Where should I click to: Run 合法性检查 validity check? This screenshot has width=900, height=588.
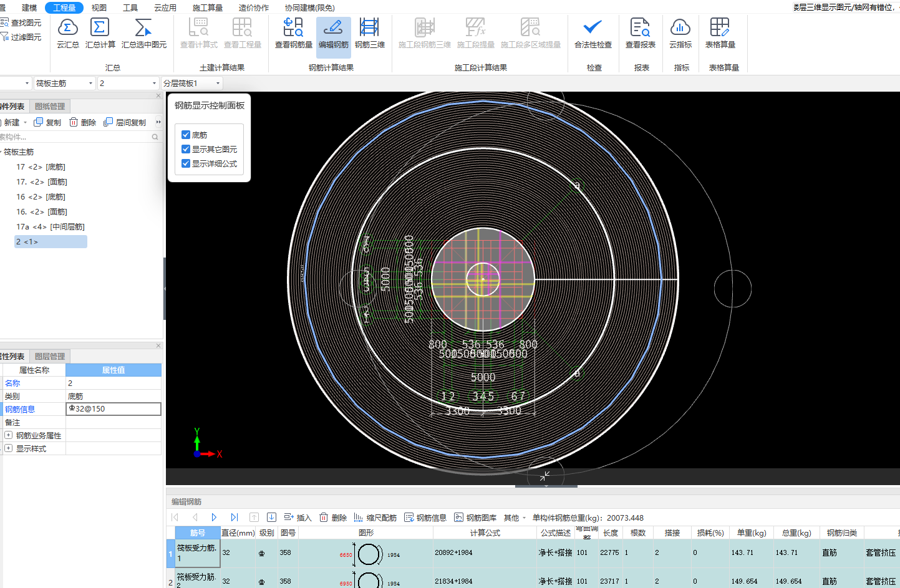pyautogui.click(x=593, y=34)
